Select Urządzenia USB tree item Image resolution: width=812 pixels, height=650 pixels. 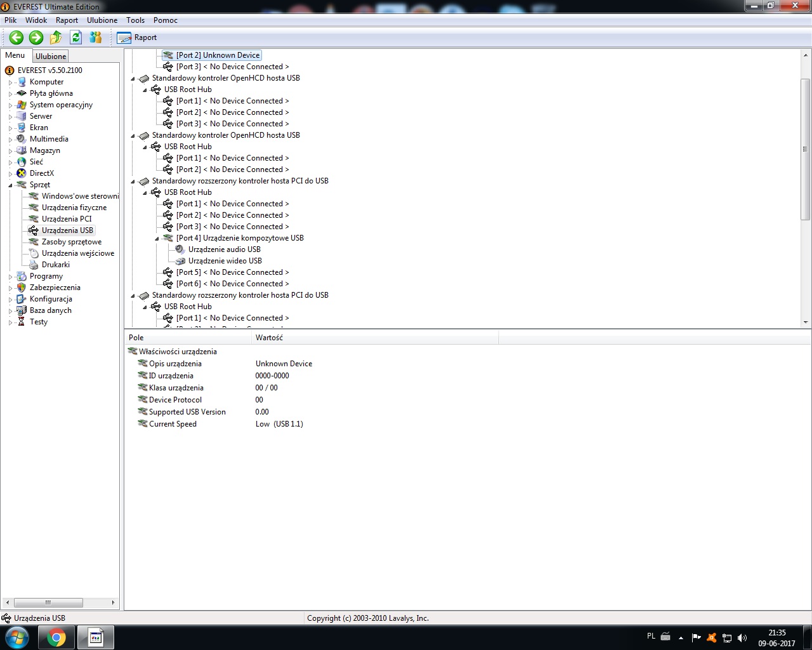(x=67, y=230)
